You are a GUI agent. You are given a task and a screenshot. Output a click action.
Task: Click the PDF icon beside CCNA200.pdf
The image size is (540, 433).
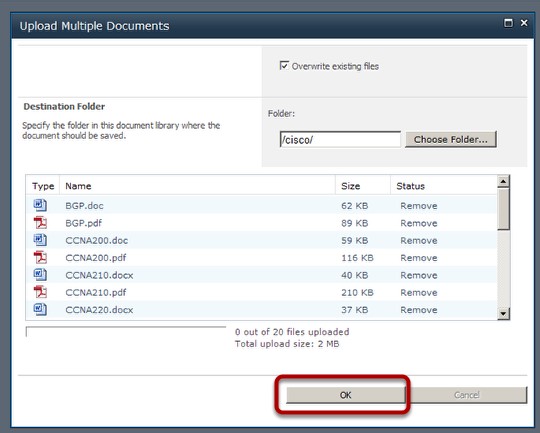(x=40, y=257)
